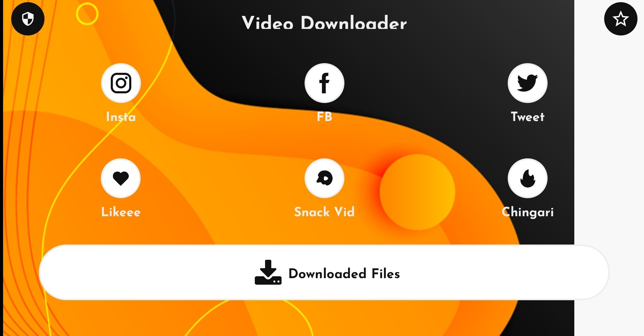Select Facebook video downloader

click(324, 83)
